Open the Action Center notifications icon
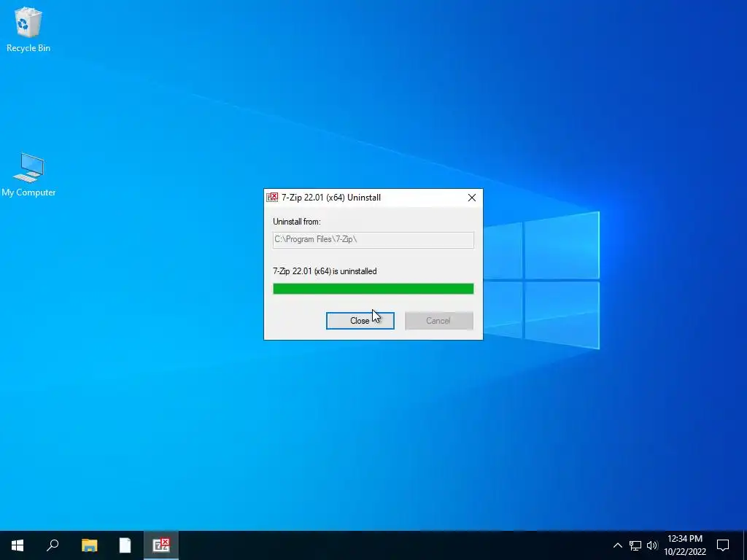The height and width of the screenshot is (560, 747). [x=723, y=545]
